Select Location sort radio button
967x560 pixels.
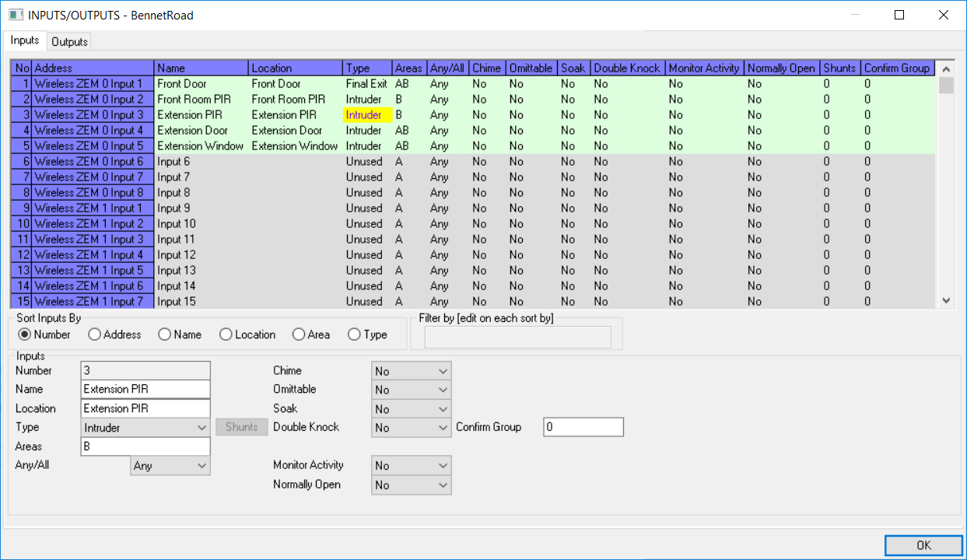(x=226, y=334)
